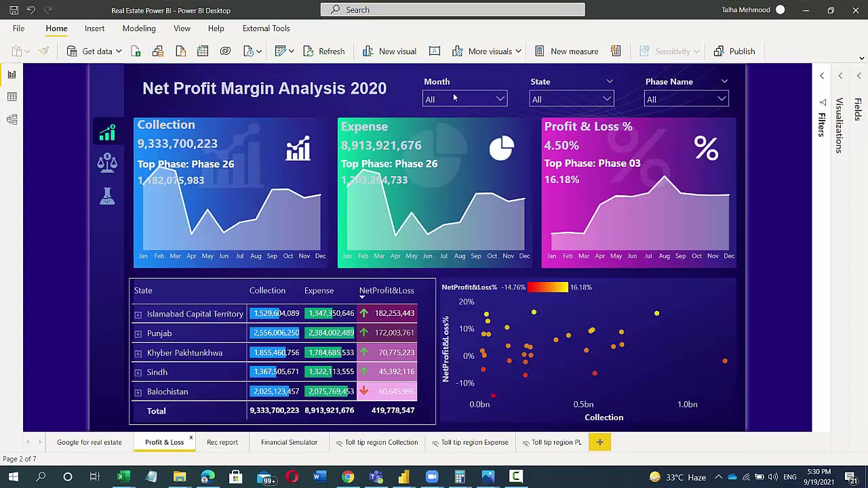The height and width of the screenshot is (488, 868).
Task: Click the Quick measure lightning icon
Action: (616, 52)
